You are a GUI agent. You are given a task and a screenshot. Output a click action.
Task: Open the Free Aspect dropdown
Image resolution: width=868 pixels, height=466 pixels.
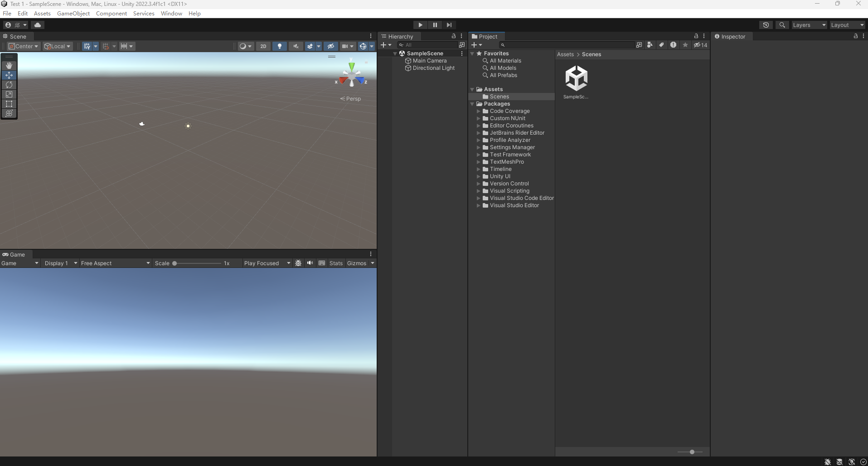tap(115, 263)
